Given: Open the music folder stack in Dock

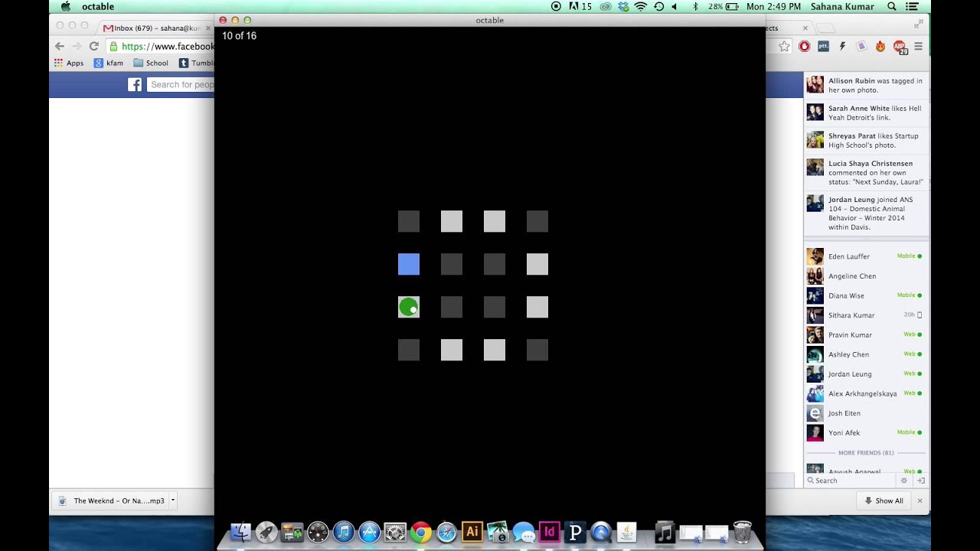Looking at the screenshot, I should point(665,531).
